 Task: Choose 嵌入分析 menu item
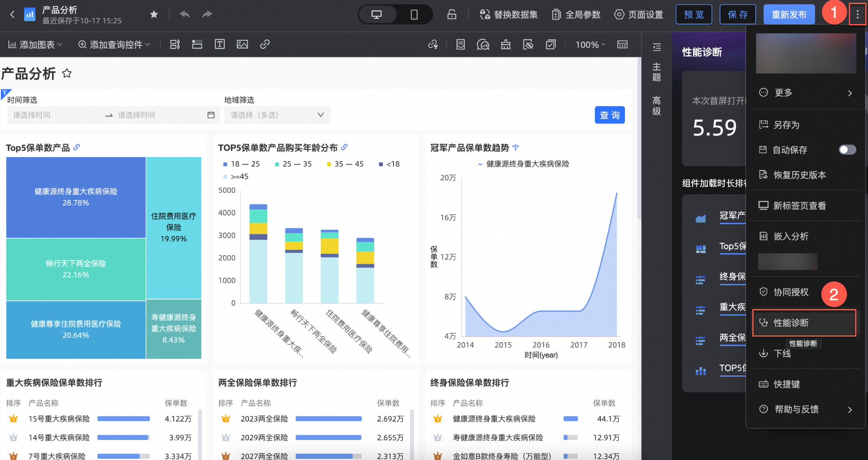[x=805, y=236]
